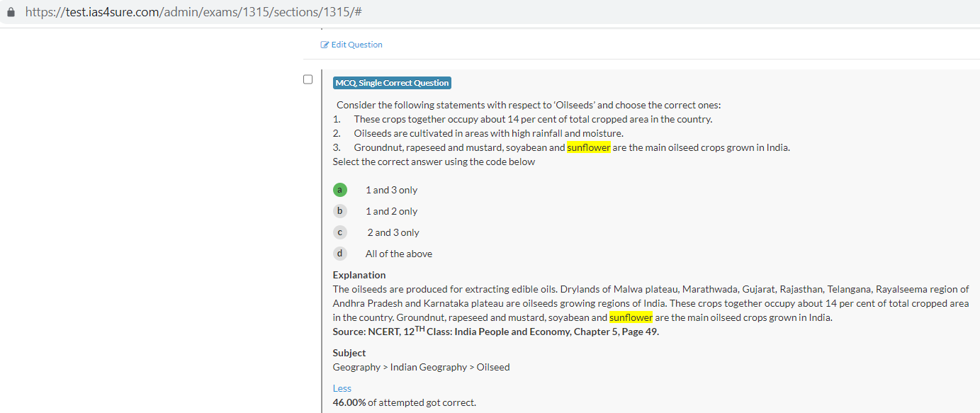
Task: Pick the option 'c' circle
Action: [x=340, y=232]
